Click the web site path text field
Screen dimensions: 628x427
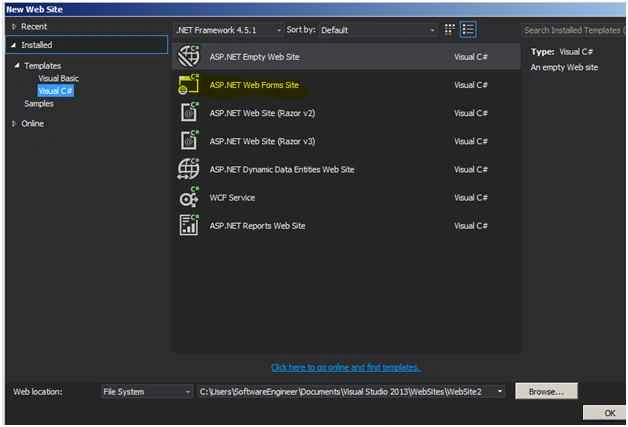pos(346,392)
